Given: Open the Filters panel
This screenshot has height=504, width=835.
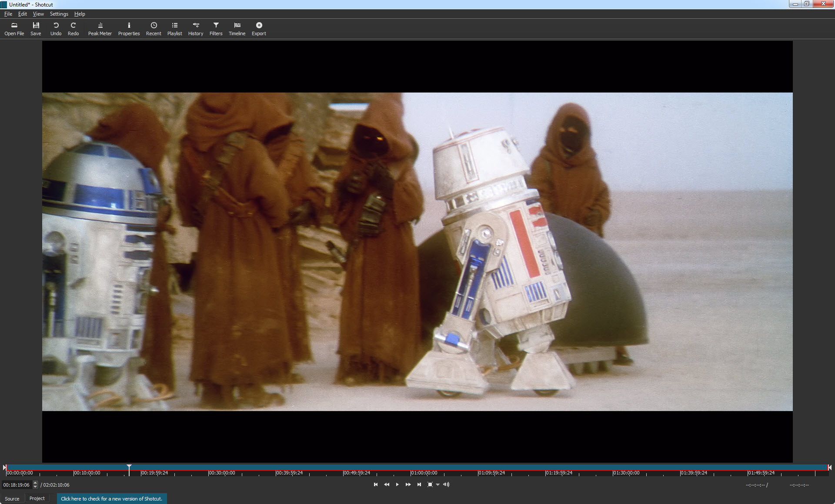Looking at the screenshot, I should pos(216,29).
